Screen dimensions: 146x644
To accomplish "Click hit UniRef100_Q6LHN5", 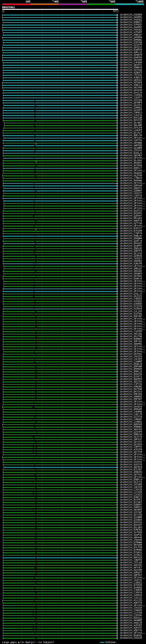I will [131, 125].
